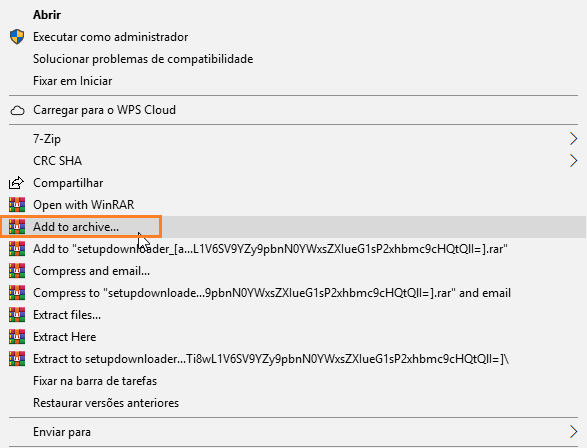Viewport: 587px width, 448px height.
Task: Click the admin shield icon
Action: [17, 37]
